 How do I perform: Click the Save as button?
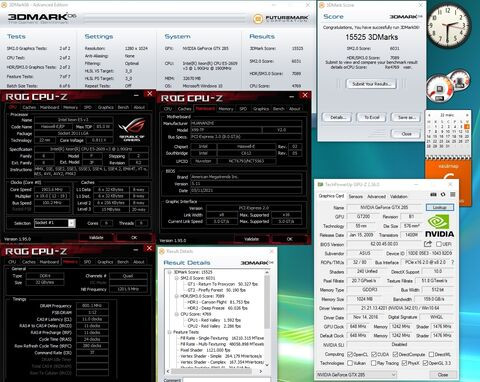point(406,117)
